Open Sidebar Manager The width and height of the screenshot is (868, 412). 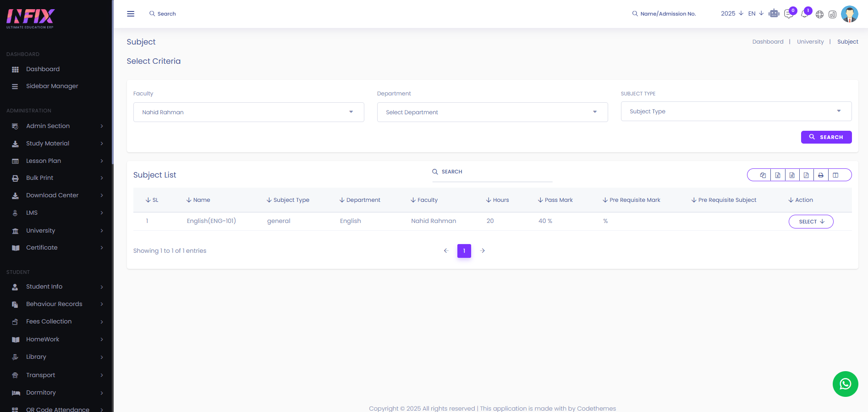52,86
